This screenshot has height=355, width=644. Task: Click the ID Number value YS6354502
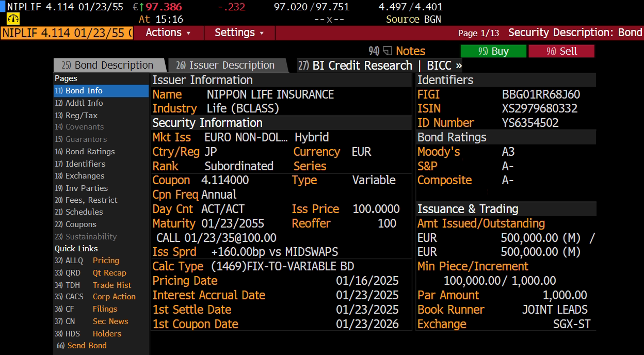click(x=530, y=123)
